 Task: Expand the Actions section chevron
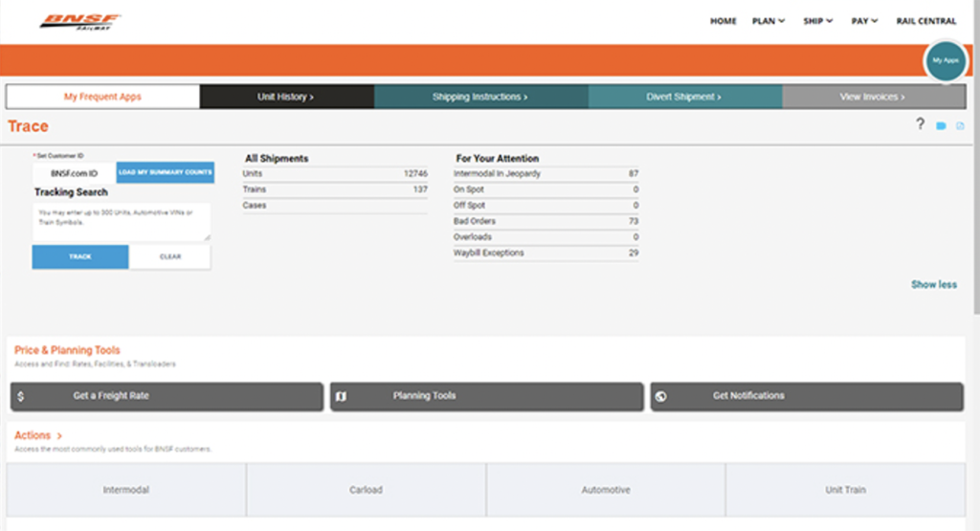[59, 436]
